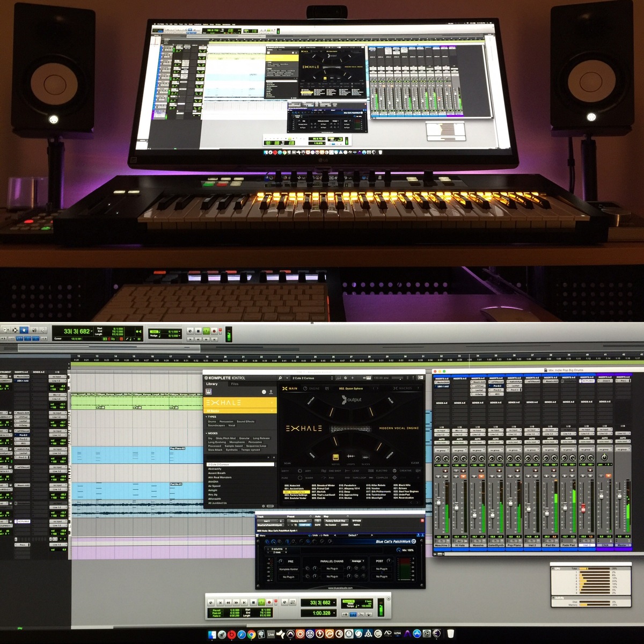Collapse the TYPES section
This screenshot has height=644, width=644.
coord(211,417)
